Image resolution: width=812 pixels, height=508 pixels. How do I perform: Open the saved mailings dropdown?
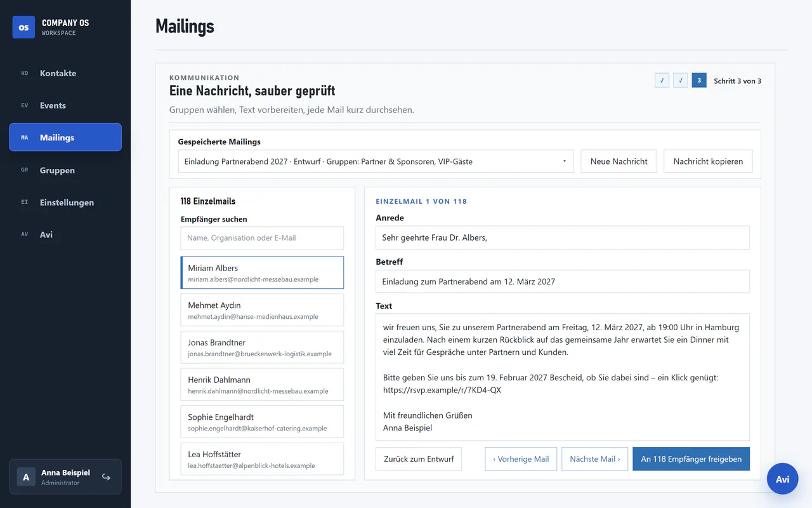point(376,161)
